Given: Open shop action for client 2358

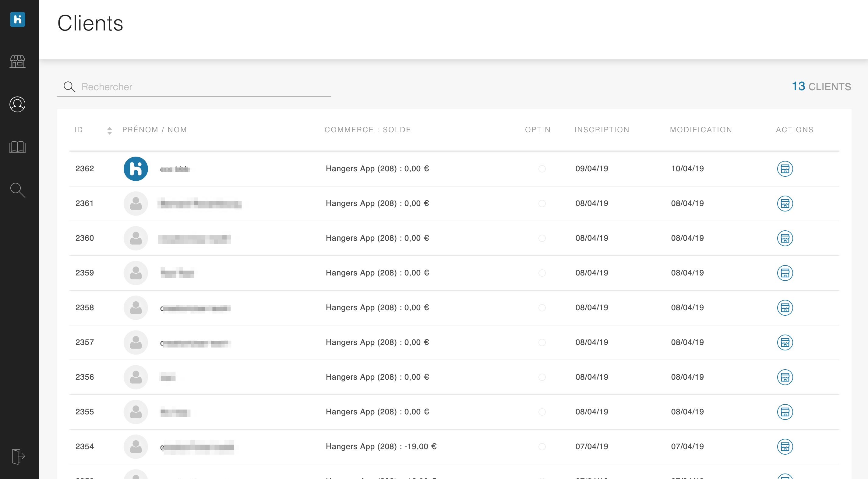Looking at the screenshot, I should (785, 307).
